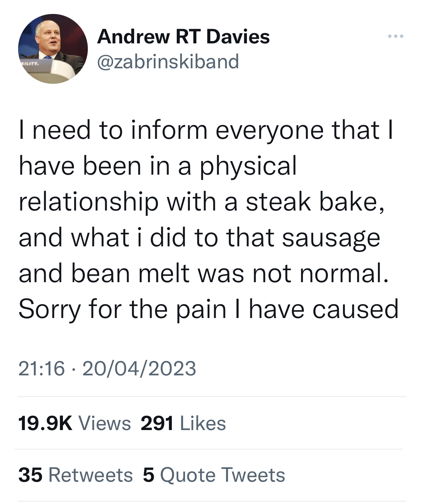The width and height of the screenshot is (424, 504).
Task: Click the 'Quote Tweets' label text
Action: [x=223, y=475]
